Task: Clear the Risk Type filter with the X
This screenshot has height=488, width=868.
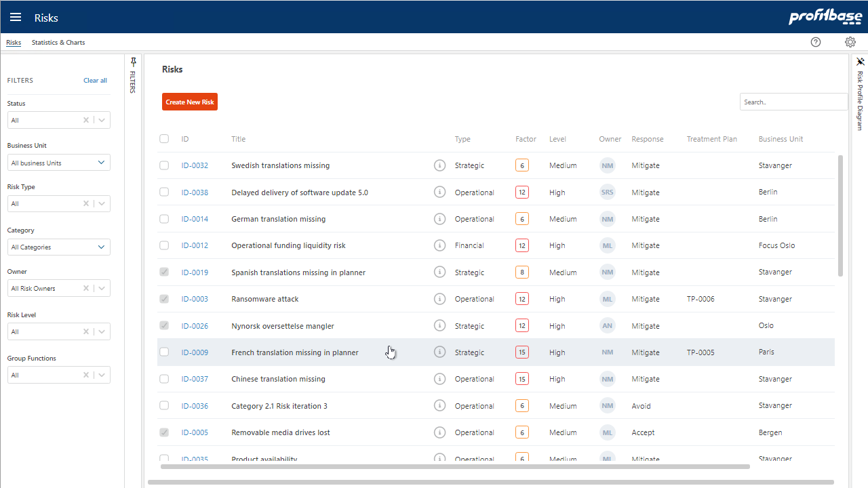Action: pos(86,203)
